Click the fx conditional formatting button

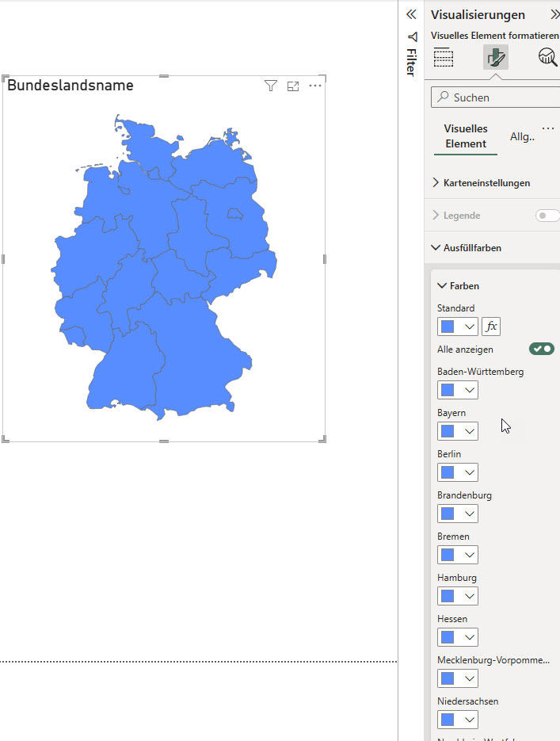pos(491,327)
